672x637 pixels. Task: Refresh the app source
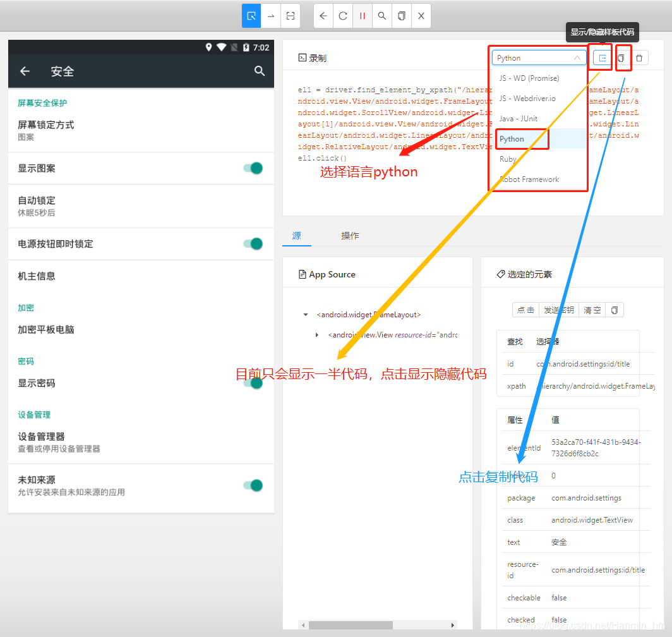click(342, 15)
